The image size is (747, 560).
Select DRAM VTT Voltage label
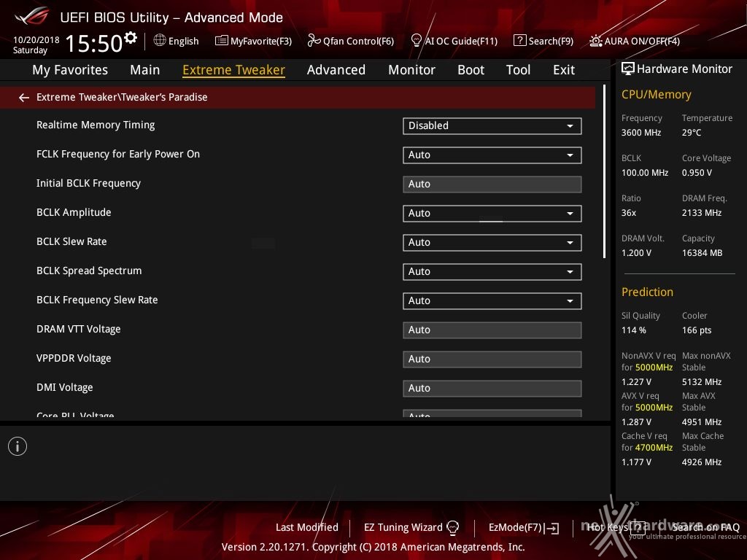(x=79, y=329)
